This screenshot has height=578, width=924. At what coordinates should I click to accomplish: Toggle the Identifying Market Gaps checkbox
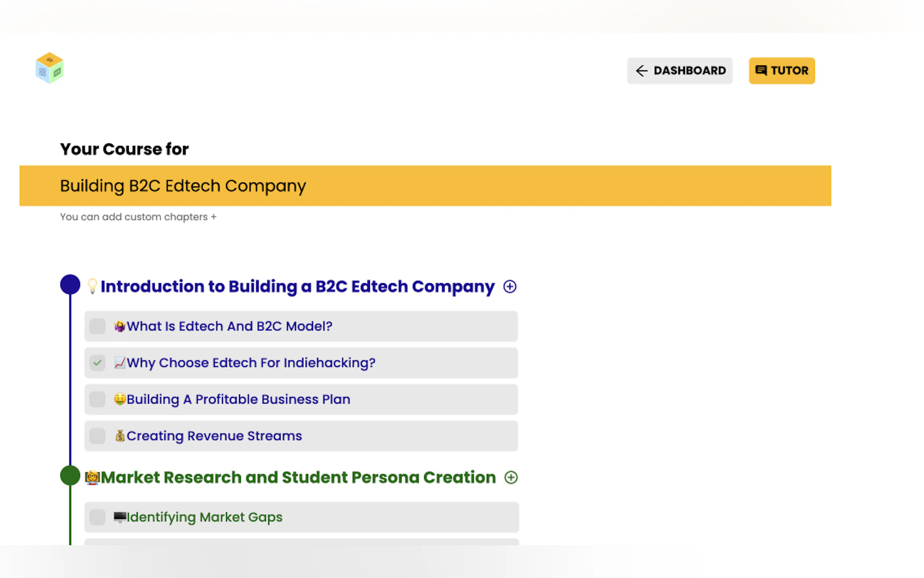97,517
